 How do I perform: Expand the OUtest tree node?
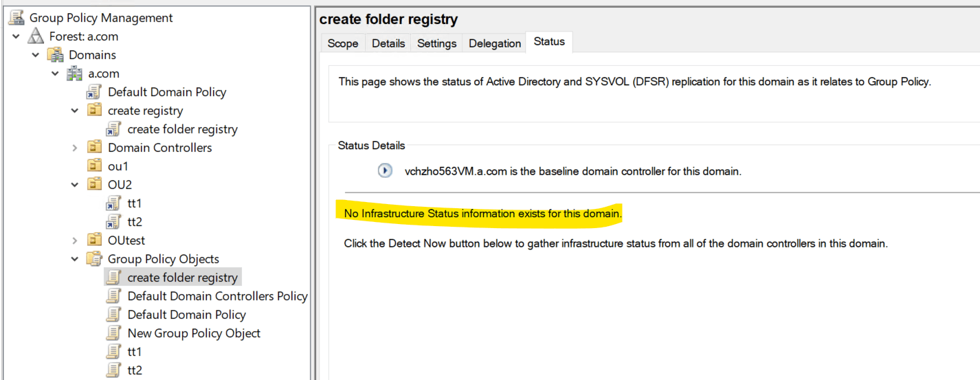(75, 241)
